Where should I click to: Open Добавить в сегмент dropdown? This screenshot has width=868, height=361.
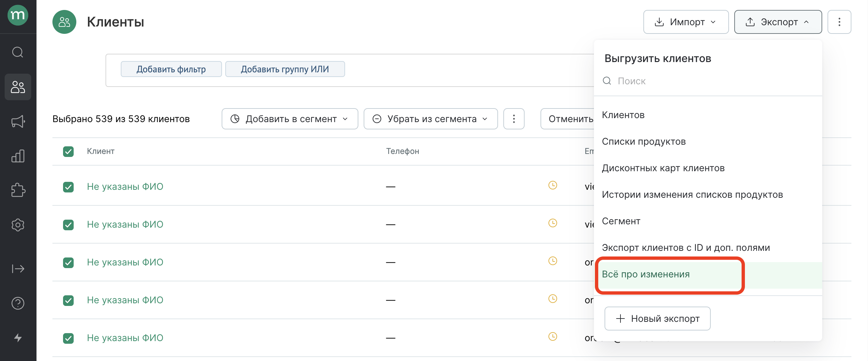point(290,119)
